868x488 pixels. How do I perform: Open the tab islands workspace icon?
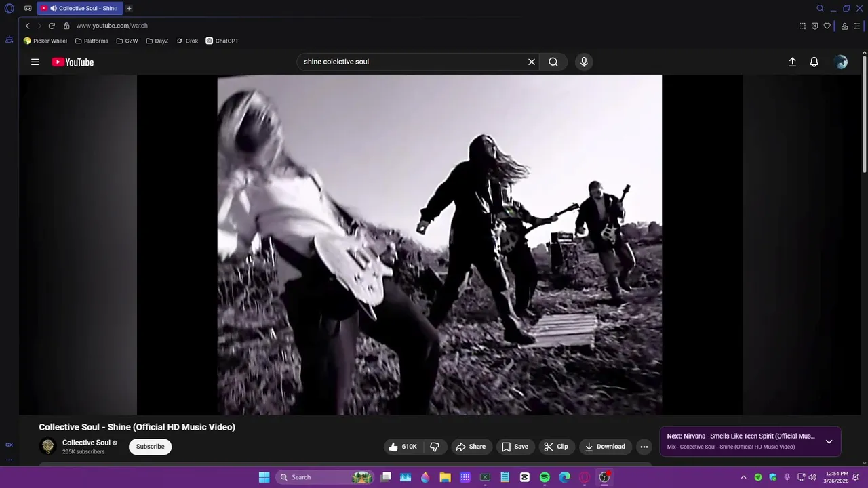[x=28, y=8]
